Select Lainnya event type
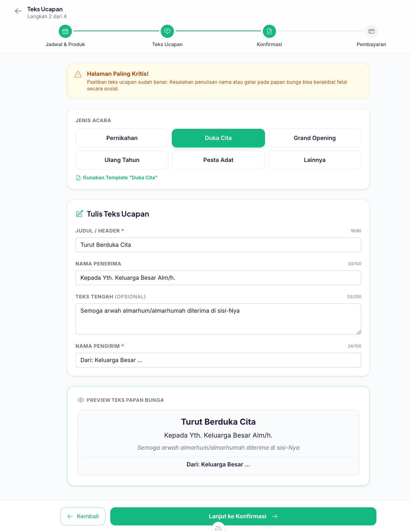Viewport: 411px width, 532px height. (315, 160)
